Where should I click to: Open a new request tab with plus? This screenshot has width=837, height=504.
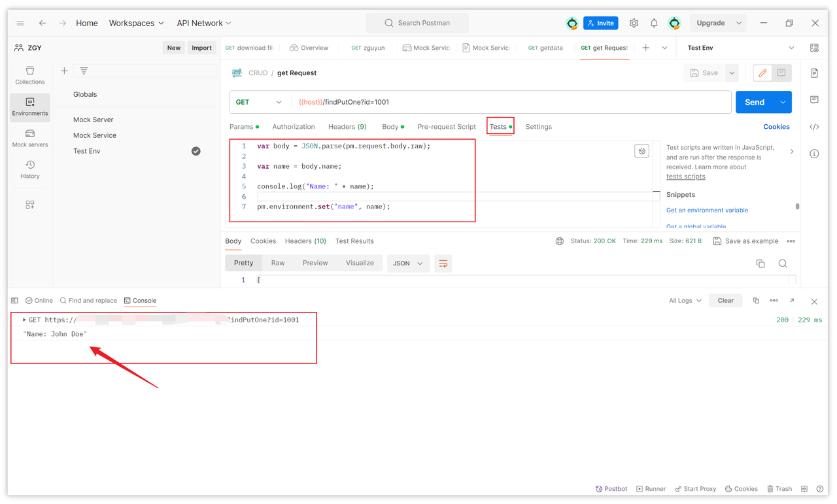(646, 48)
